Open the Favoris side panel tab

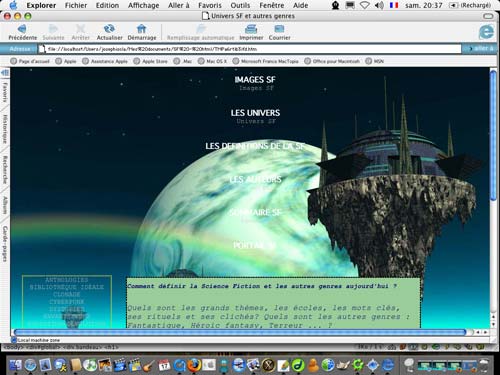[x=5, y=92]
